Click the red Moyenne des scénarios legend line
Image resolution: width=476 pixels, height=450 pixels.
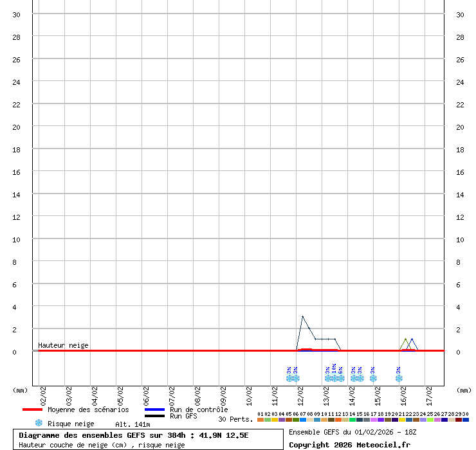coord(32,410)
